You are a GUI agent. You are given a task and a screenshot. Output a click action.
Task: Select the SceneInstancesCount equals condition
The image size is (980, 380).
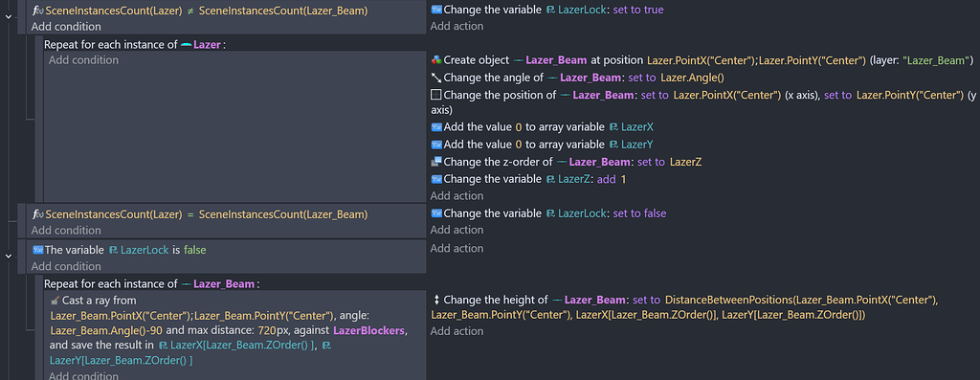(200, 214)
